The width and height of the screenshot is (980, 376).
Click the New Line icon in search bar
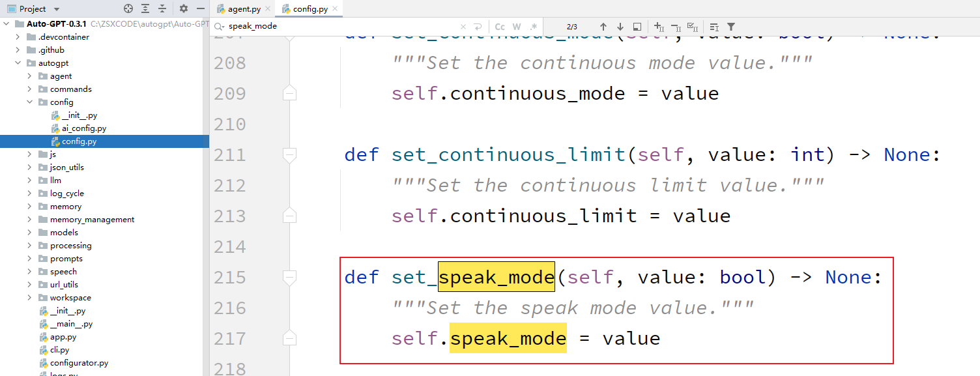click(478, 27)
